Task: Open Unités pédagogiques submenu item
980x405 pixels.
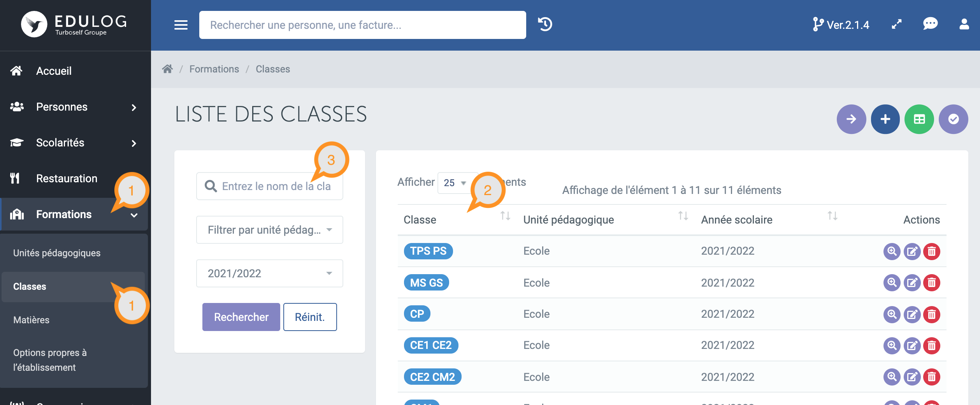Action: tap(57, 253)
